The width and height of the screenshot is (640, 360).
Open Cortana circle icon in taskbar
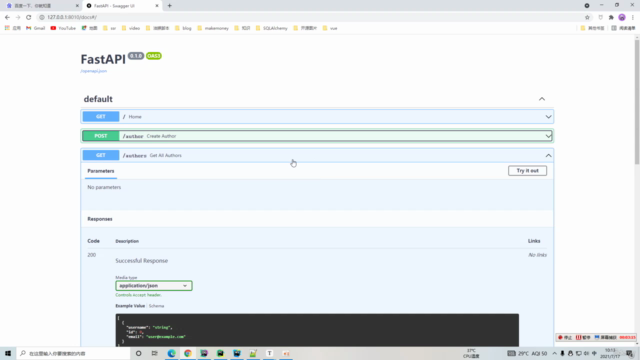pyautogui.click(x=139, y=353)
